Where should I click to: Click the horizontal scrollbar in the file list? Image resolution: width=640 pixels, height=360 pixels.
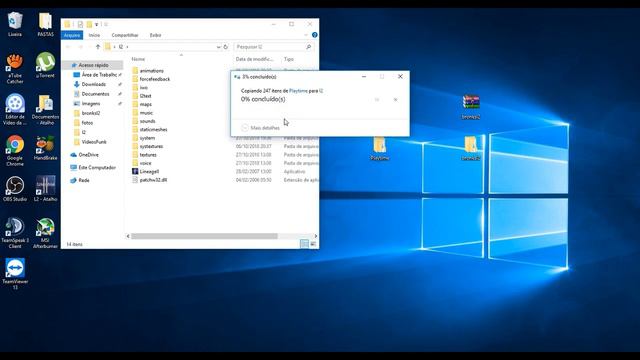[204, 236]
